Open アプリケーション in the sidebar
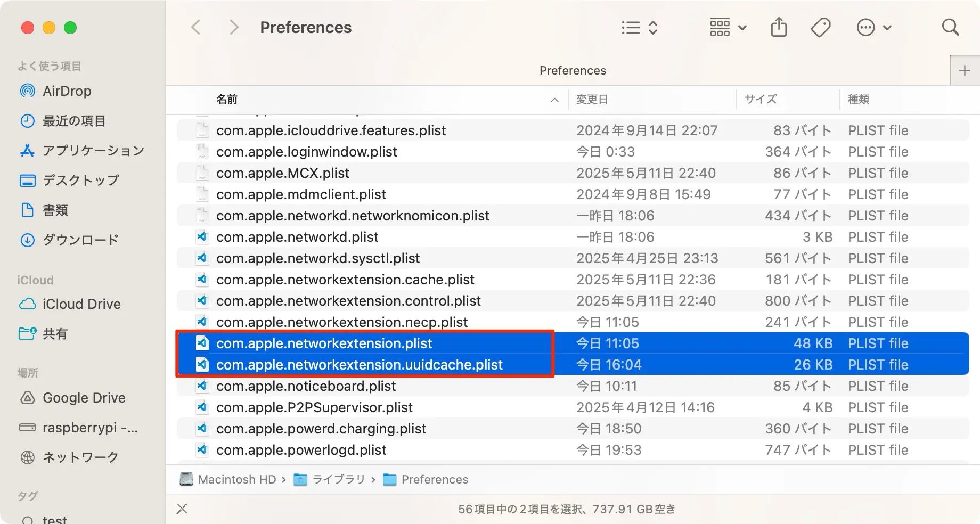 93,151
